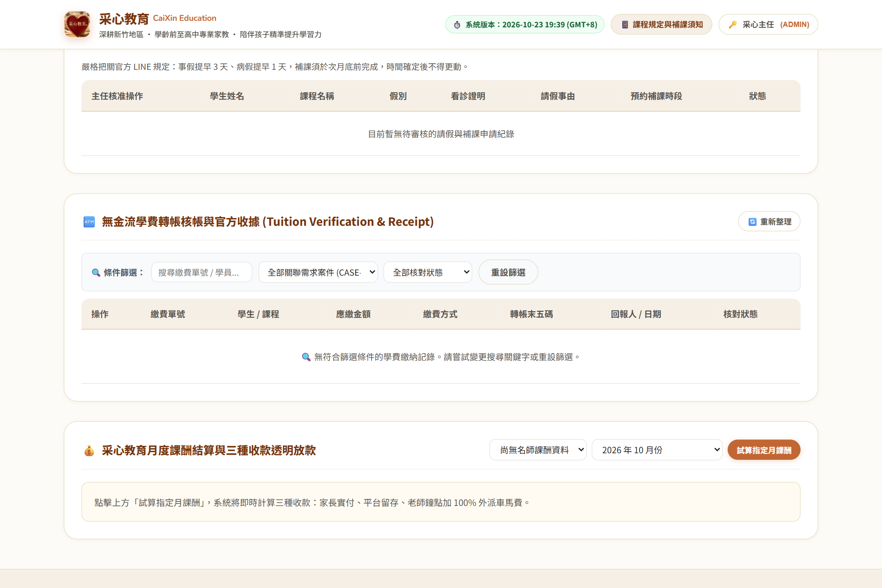The image size is (882, 588).
Task: Click the 請假事由 column header
Action: pyautogui.click(x=558, y=96)
